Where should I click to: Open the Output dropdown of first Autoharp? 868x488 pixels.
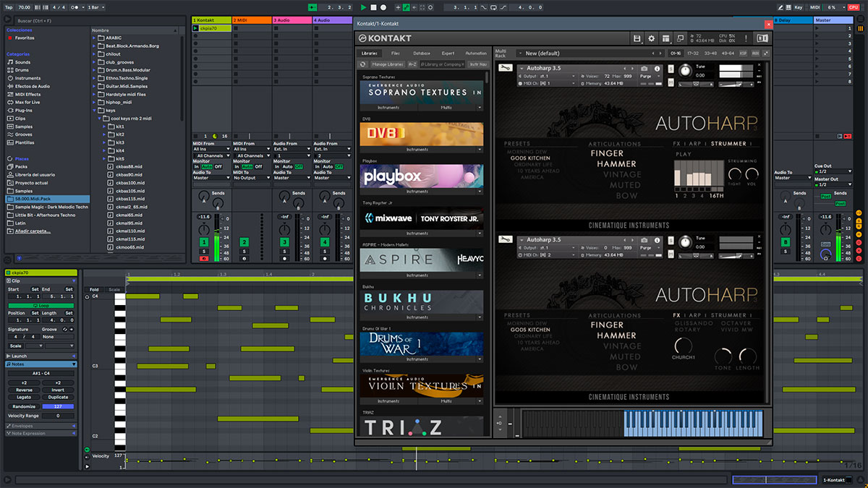click(x=547, y=76)
